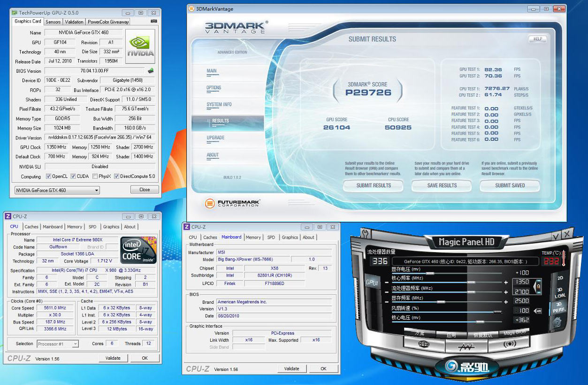This screenshot has width=588, height=385.
Task: Select the 3D LOW. profile in Magic Panel
Action: [x=560, y=293]
